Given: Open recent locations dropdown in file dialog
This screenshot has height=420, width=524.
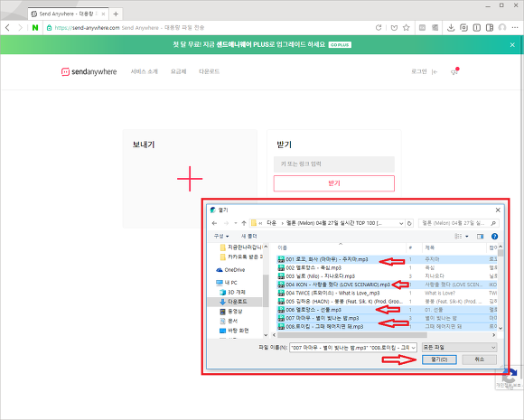Looking at the screenshot, I should [236, 223].
